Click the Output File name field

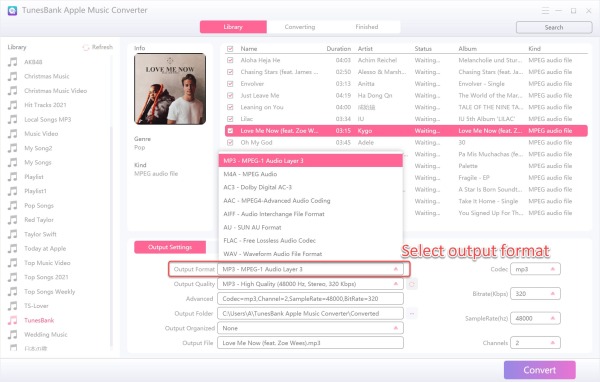tap(310, 343)
